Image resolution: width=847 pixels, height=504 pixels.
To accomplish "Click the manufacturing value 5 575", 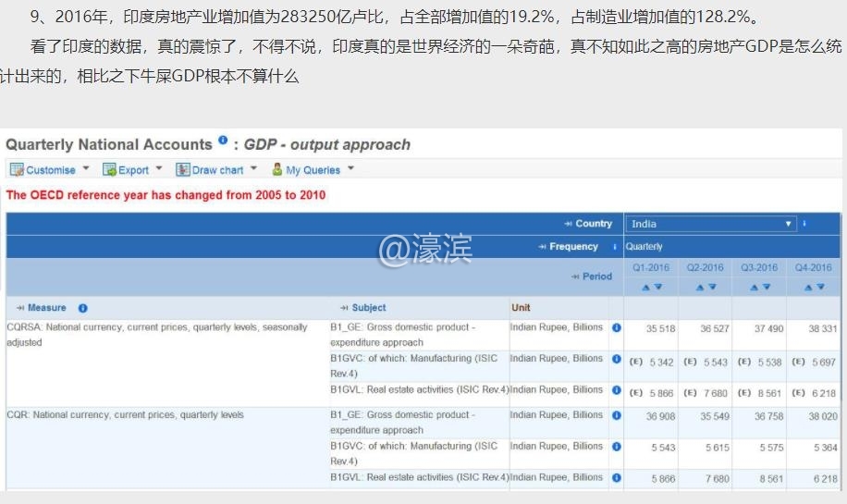I will [x=771, y=448].
